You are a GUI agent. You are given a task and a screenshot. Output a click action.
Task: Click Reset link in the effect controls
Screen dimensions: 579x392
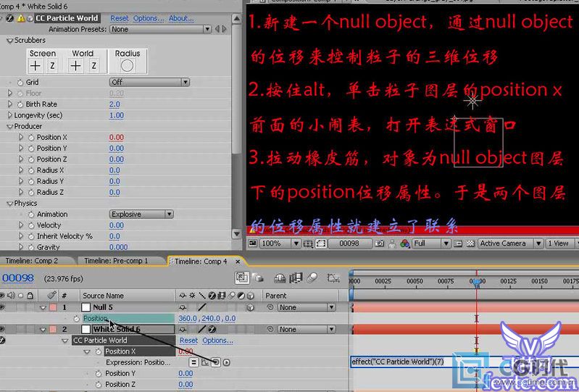120,18
